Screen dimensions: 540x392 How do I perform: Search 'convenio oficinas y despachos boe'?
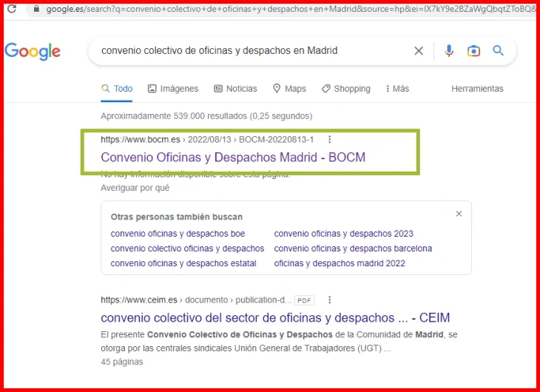coord(178,234)
